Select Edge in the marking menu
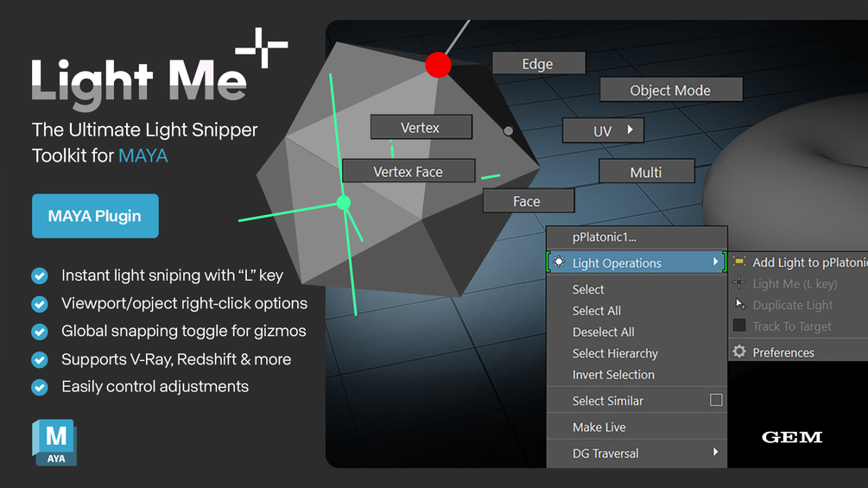 point(539,64)
